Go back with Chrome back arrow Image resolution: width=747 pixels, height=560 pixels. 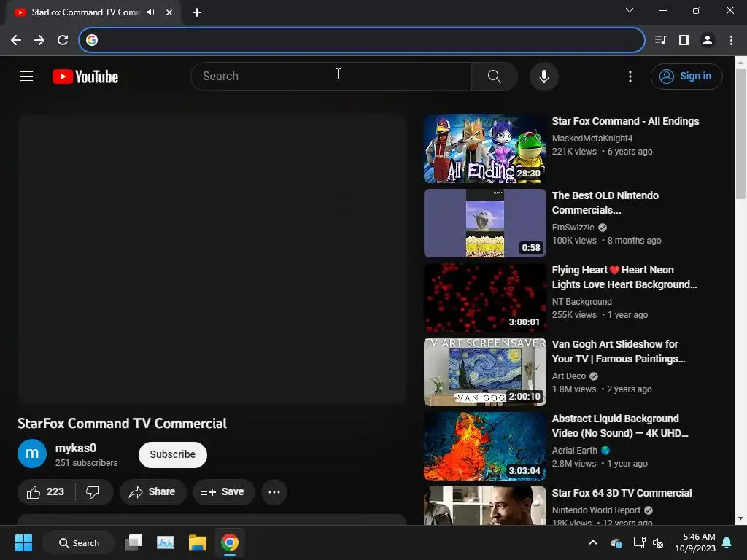(x=16, y=40)
